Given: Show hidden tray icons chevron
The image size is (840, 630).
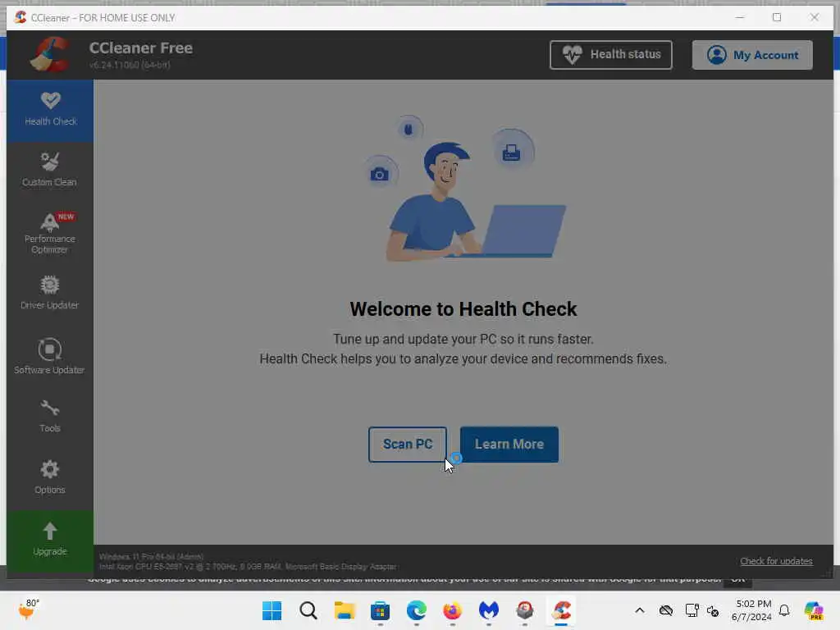Looking at the screenshot, I should 640,610.
